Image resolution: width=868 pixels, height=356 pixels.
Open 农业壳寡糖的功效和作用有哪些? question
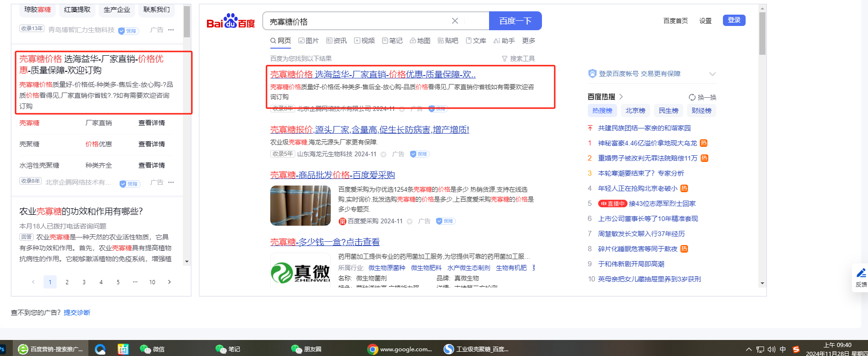pyautogui.click(x=81, y=212)
